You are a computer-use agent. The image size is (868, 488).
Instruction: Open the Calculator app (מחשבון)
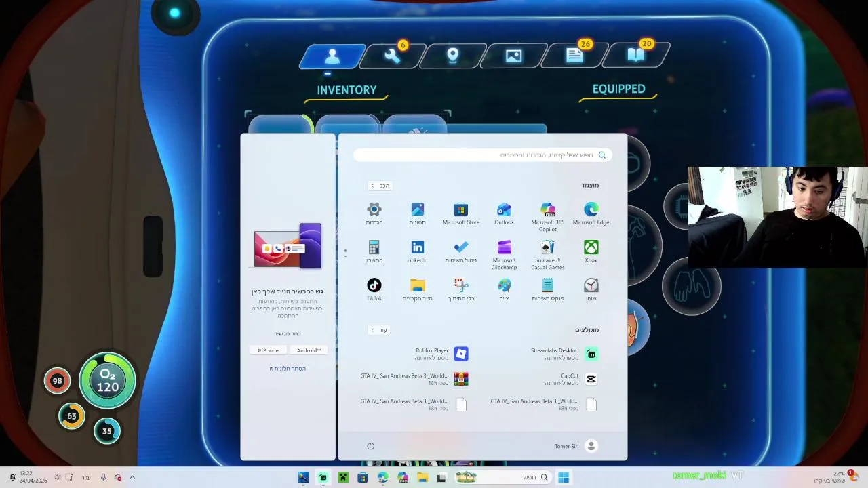tap(374, 252)
